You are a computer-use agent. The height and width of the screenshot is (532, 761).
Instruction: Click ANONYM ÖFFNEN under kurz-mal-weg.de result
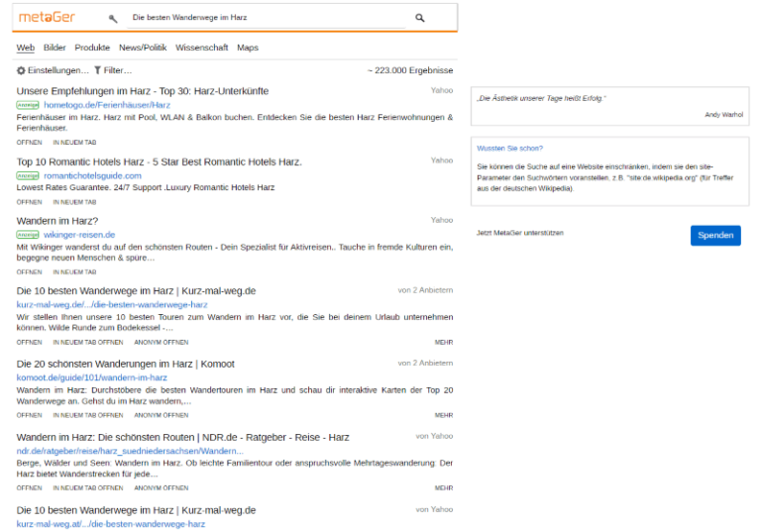[x=162, y=342]
